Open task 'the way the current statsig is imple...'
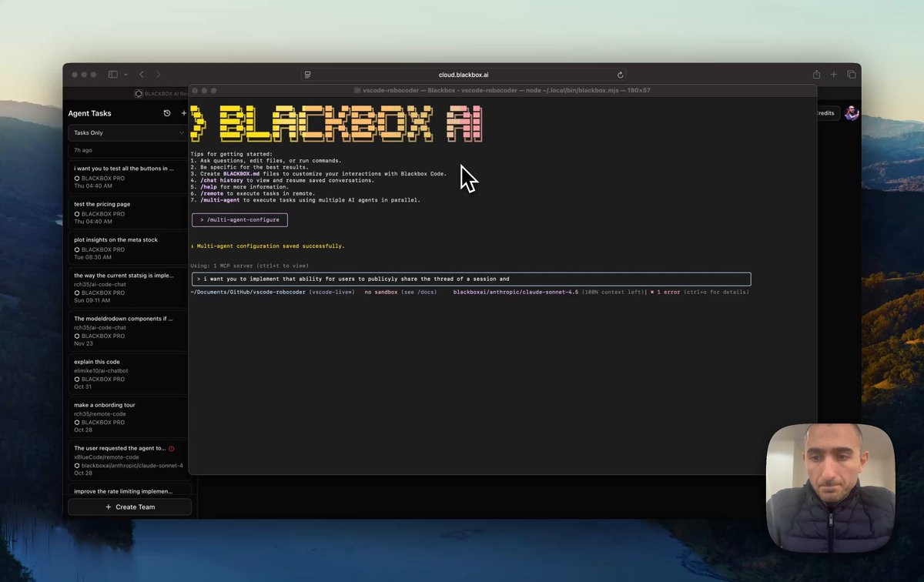924x582 pixels. [128, 287]
